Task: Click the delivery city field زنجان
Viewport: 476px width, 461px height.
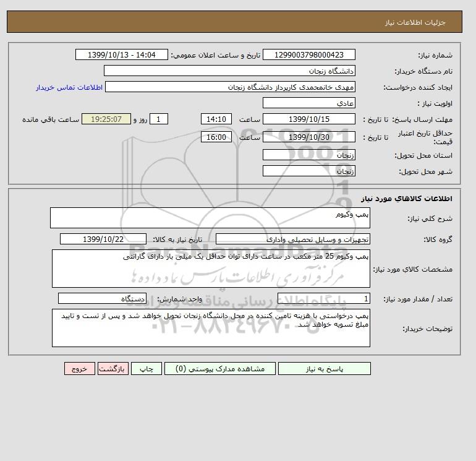Action: click(309, 171)
